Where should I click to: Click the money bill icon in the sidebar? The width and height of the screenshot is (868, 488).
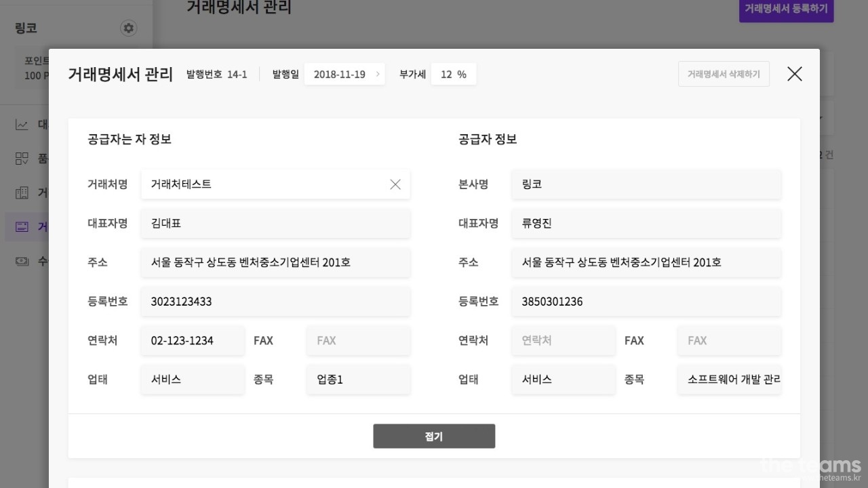click(x=22, y=261)
